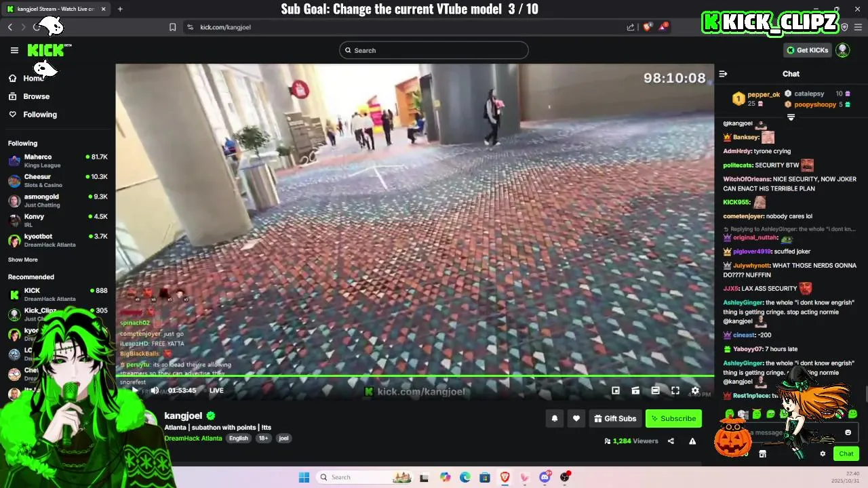Open Discord from the taskbar
Viewport: 868px width, 488px height.
click(545, 477)
